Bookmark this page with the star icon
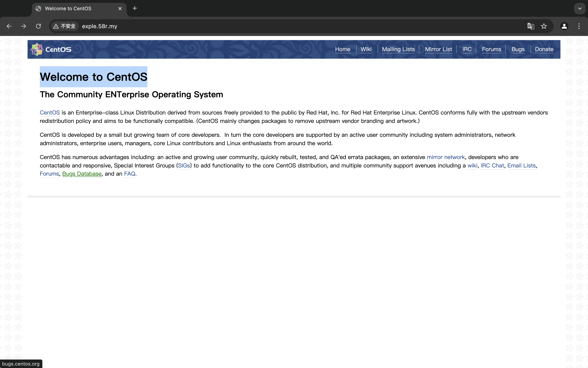The height and width of the screenshot is (368, 588). pyautogui.click(x=544, y=26)
